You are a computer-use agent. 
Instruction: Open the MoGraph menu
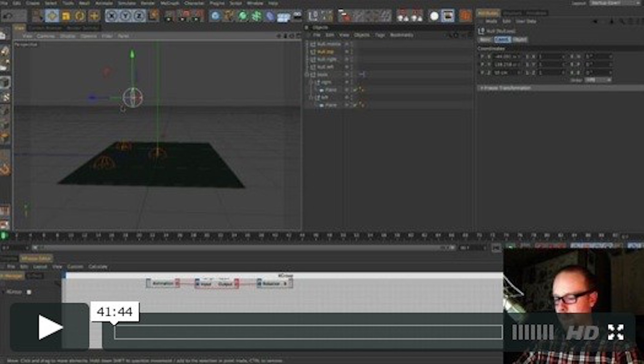point(169,3)
